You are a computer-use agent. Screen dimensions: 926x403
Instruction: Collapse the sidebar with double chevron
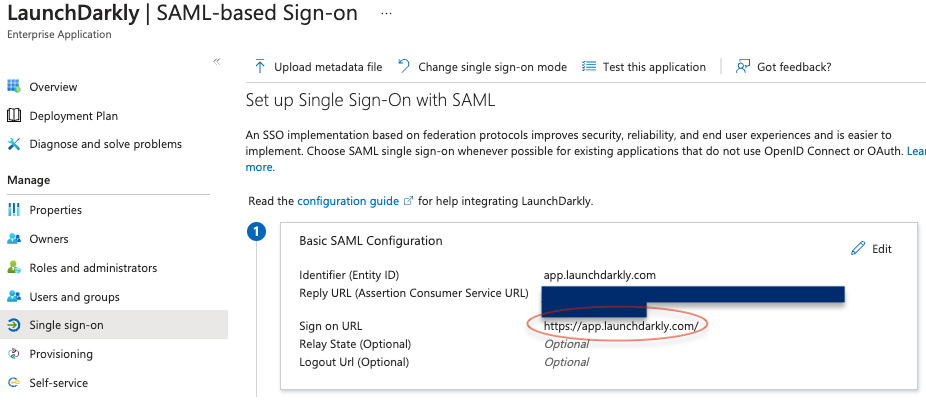(x=217, y=61)
